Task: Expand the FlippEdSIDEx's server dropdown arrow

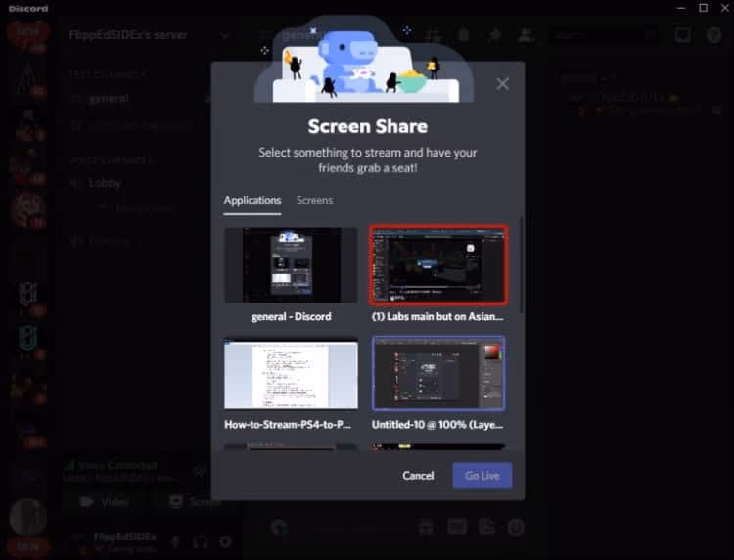Action: [x=225, y=35]
